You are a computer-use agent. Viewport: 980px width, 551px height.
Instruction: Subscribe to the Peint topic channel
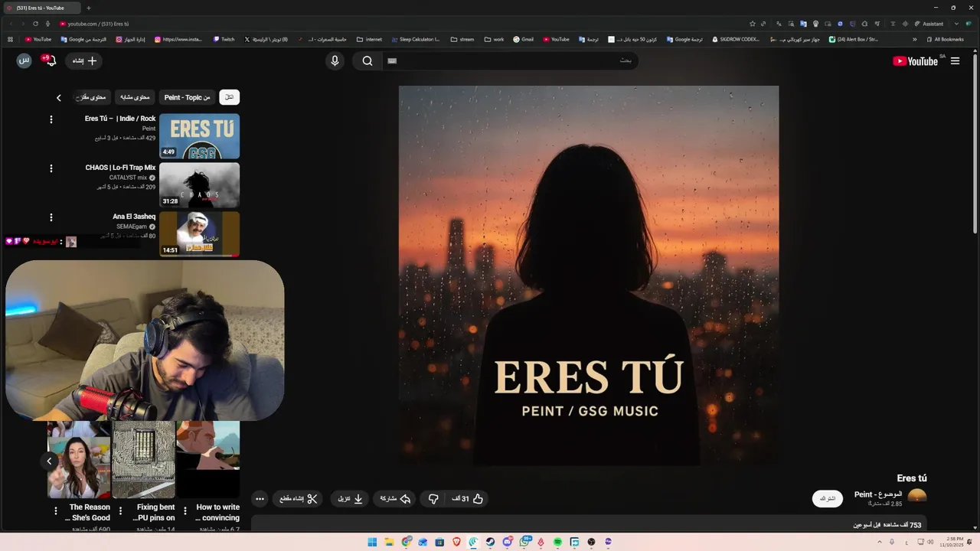(x=828, y=498)
